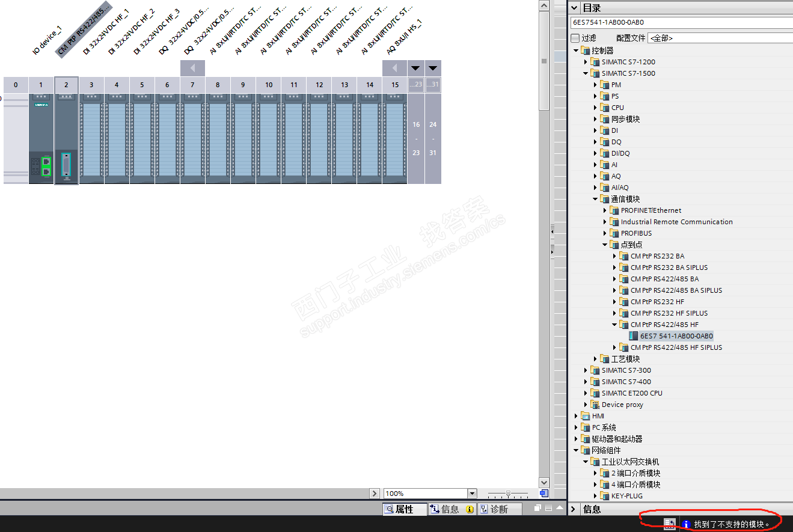Click the zoom slider handle
Image resolution: width=793 pixels, height=532 pixels.
tap(509, 494)
